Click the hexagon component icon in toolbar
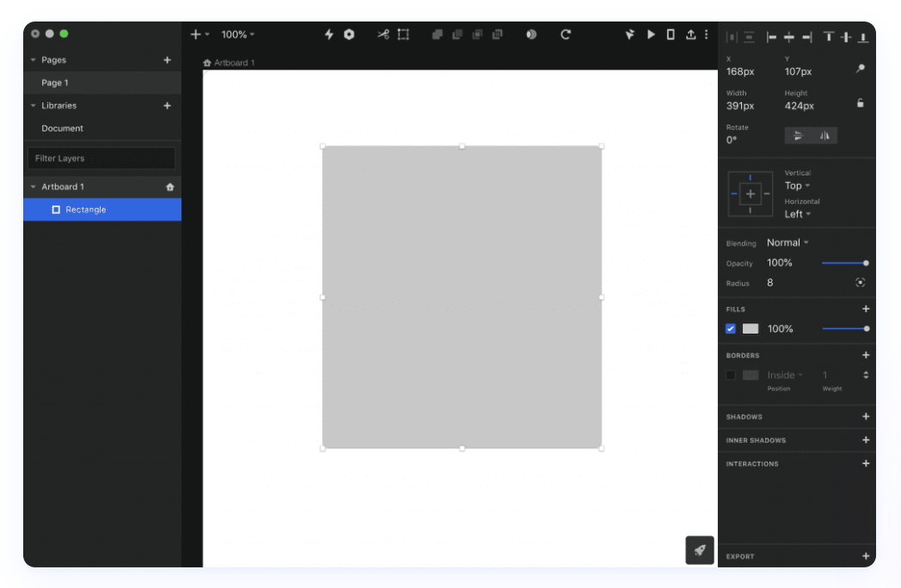 pos(349,34)
